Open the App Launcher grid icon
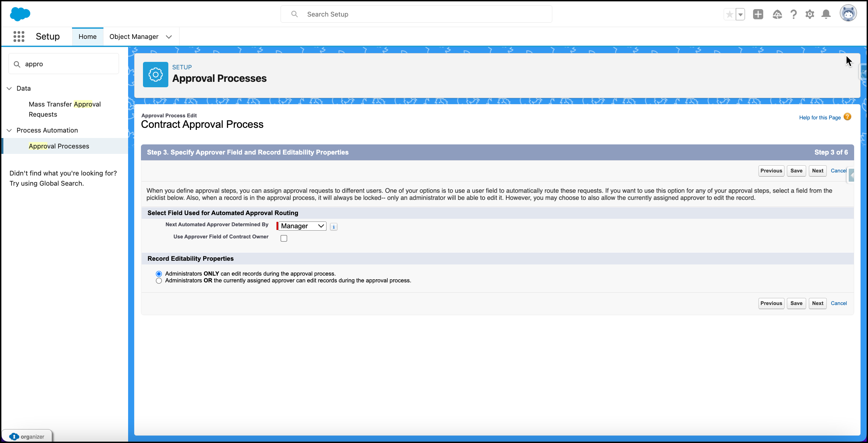The image size is (868, 443). 19,37
